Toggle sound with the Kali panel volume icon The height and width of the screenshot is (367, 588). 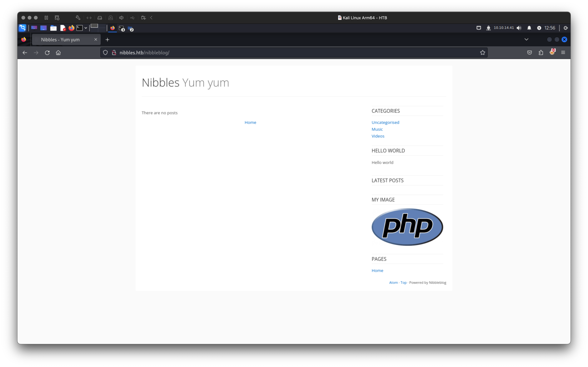coord(519,28)
